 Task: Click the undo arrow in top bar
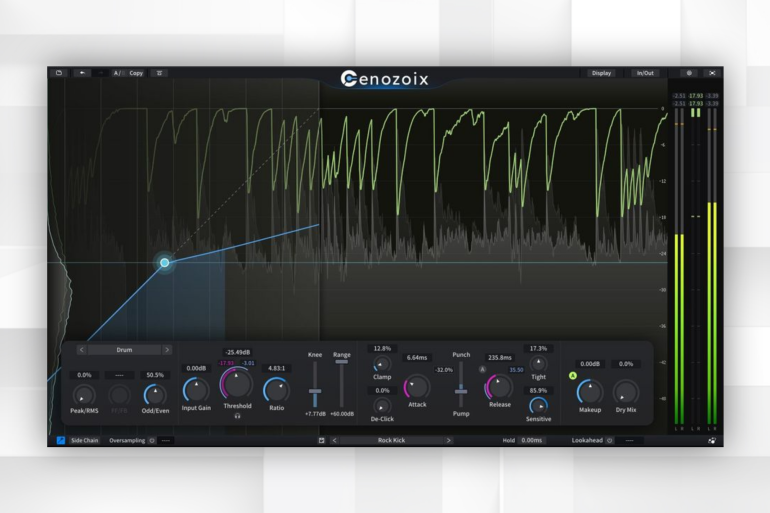click(82, 73)
